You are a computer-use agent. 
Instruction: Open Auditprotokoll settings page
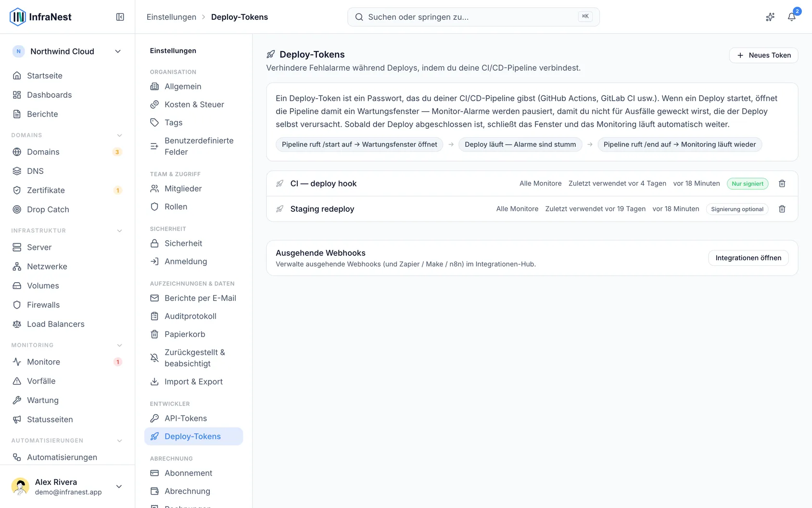click(x=193, y=316)
